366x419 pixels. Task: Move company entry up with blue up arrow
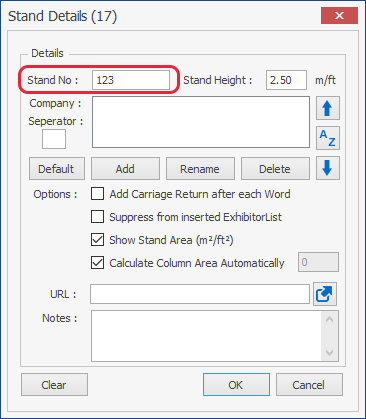[328, 108]
